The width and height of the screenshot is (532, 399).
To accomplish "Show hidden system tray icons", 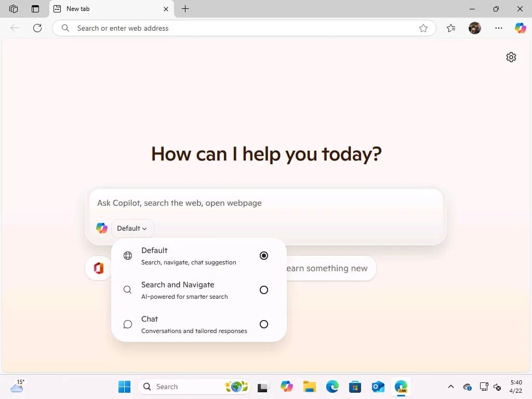I will click(451, 387).
